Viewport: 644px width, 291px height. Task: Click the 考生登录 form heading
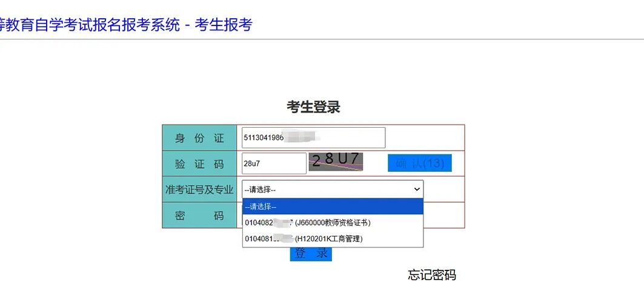pyautogui.click(x=313, y=107)
